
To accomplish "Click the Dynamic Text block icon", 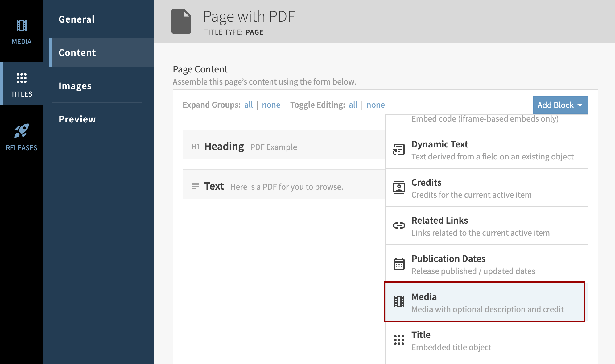I will [x=399, y=150].
